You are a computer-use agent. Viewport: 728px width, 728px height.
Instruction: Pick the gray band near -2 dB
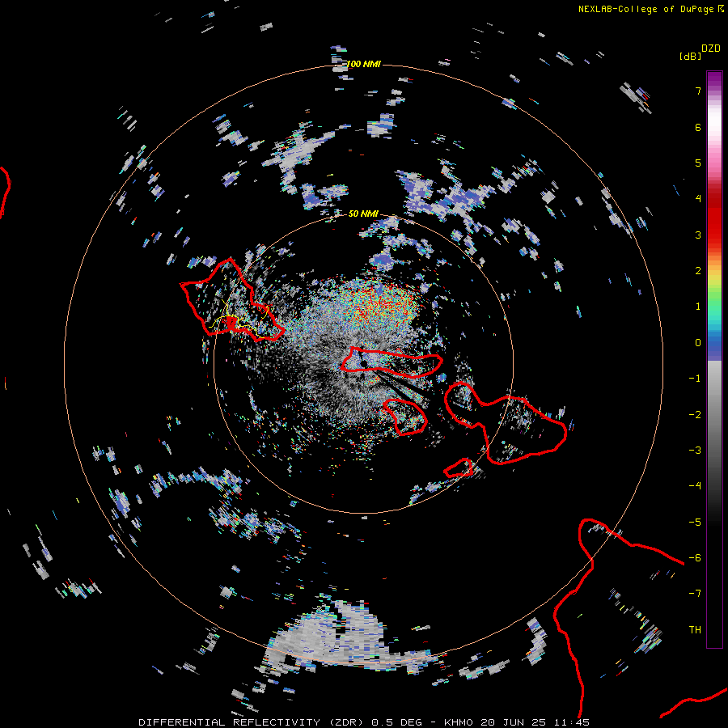(714, 415)
